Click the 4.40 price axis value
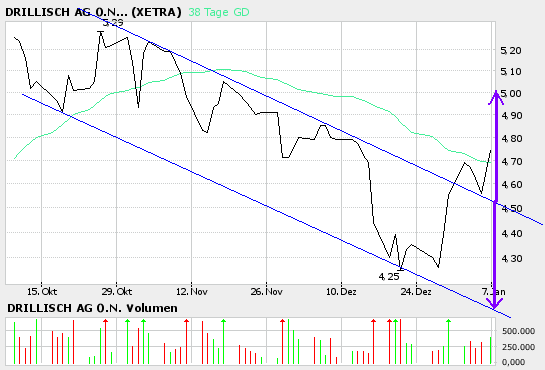Screen dimensions: 545x370 click(512, 233)
